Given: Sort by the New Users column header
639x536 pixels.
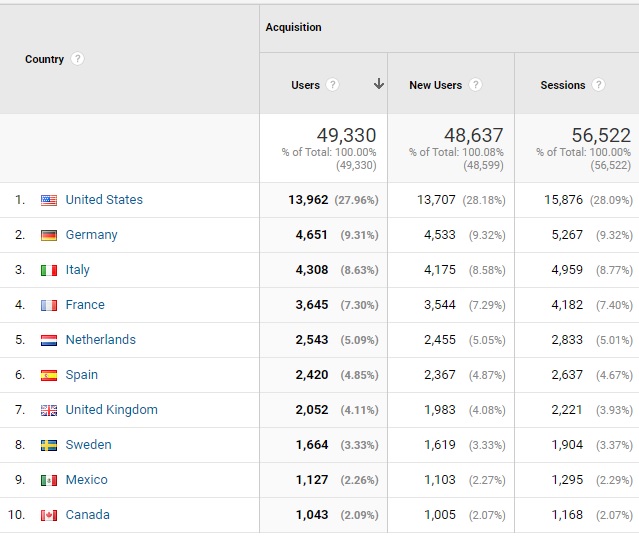Looking at the screenshot, I should click(x=436, y=85).
